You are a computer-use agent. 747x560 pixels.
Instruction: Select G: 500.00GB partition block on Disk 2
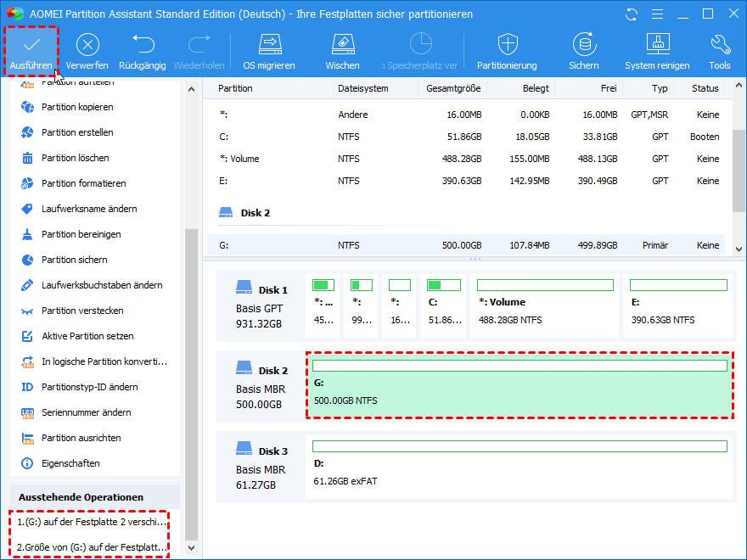[520, 385]
